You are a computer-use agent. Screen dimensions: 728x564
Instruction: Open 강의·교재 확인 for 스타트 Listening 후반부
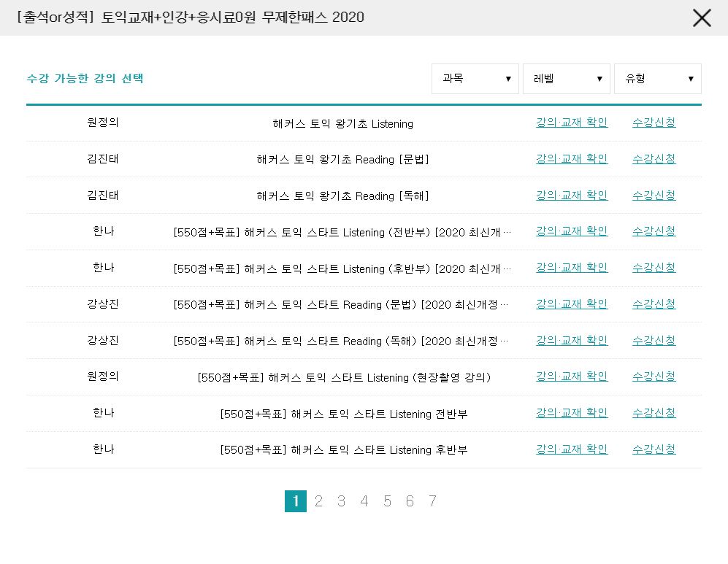572,449
